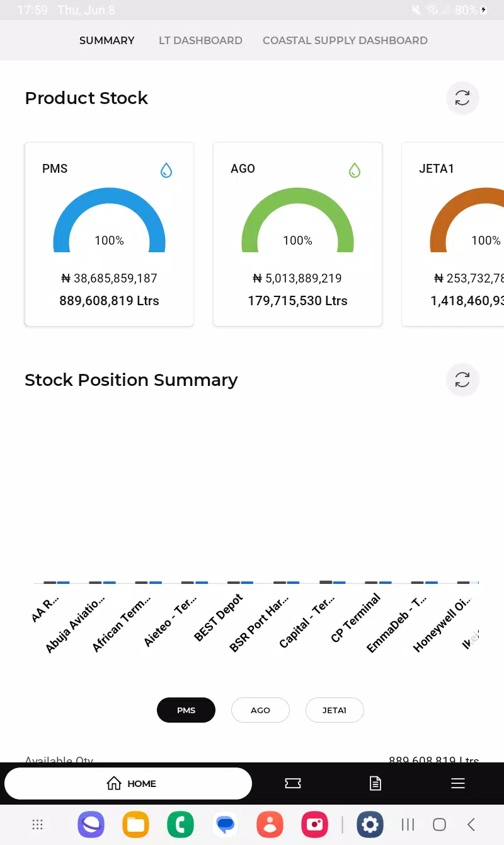Open the ticket icon in the bottom navigation
Viewport: 504px width, 845px height.
pos(293,783)
